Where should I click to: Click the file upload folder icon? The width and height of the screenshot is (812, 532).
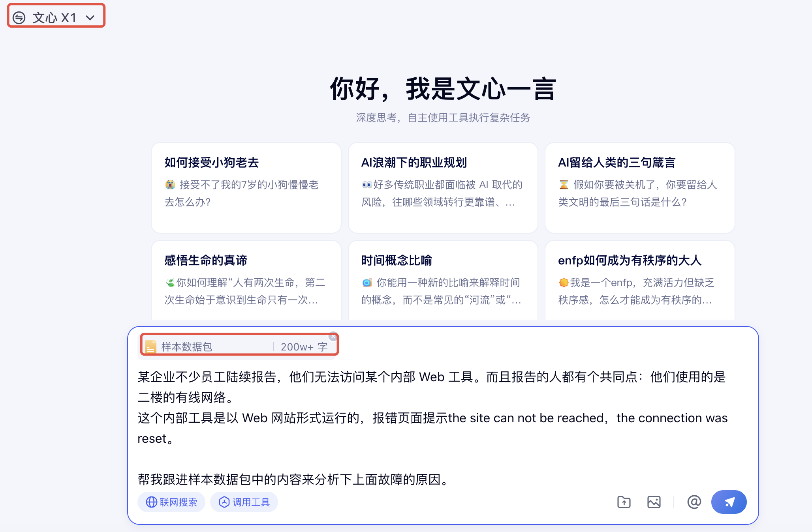pos(624,502)
